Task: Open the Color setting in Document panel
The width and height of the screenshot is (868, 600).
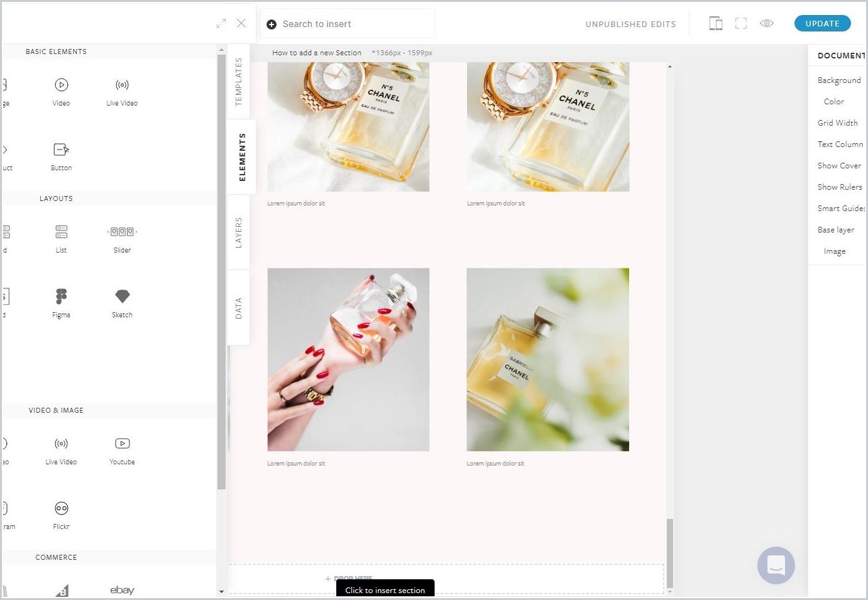Action: pos(834,102)
